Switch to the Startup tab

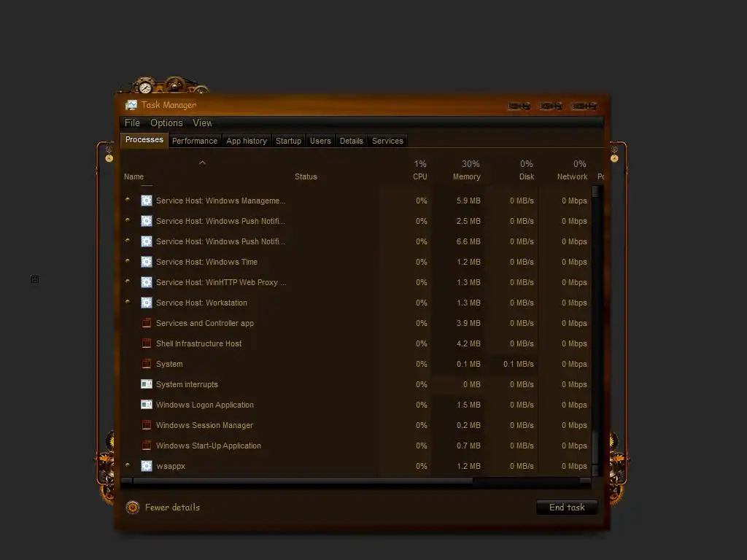point(288,141)
